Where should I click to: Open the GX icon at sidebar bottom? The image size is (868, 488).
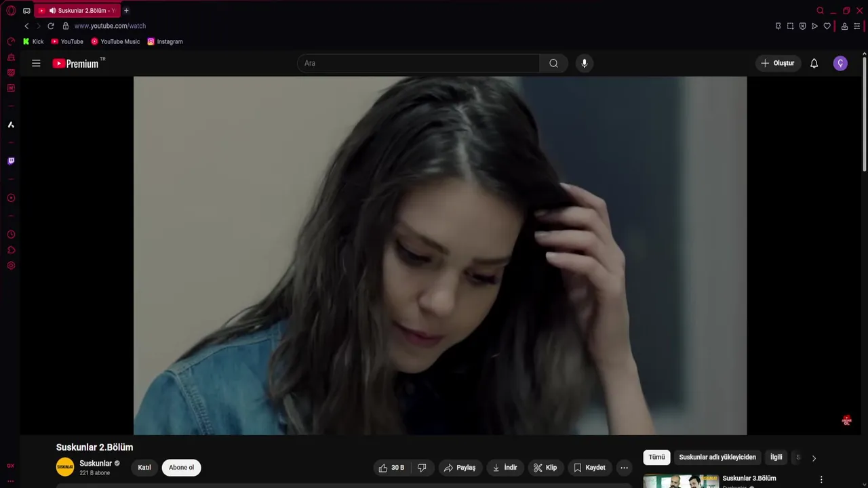point(11,466)
